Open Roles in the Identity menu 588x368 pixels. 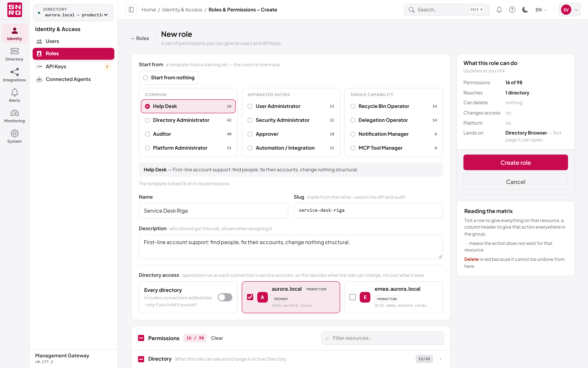coord(73,54)
